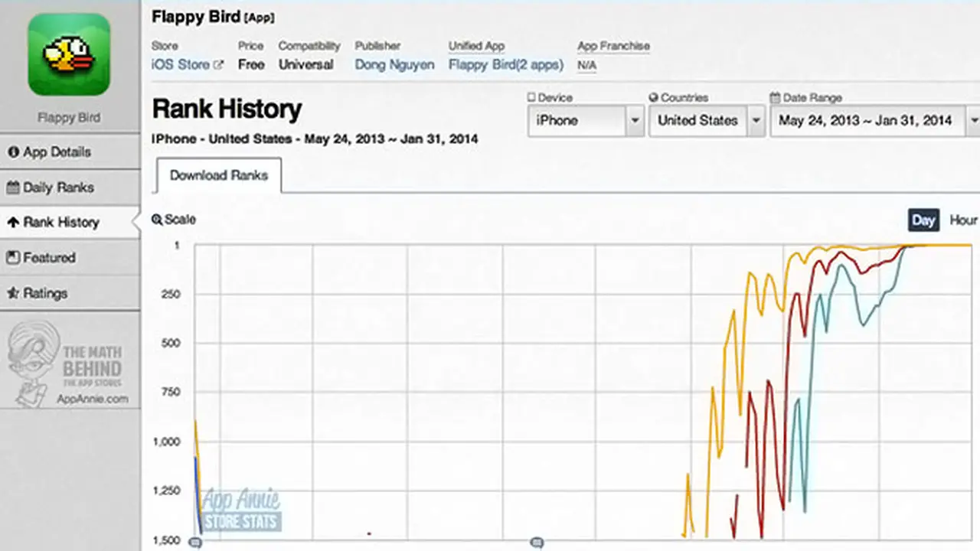Open publisher Dong Nguyen link

click(394, 65)
